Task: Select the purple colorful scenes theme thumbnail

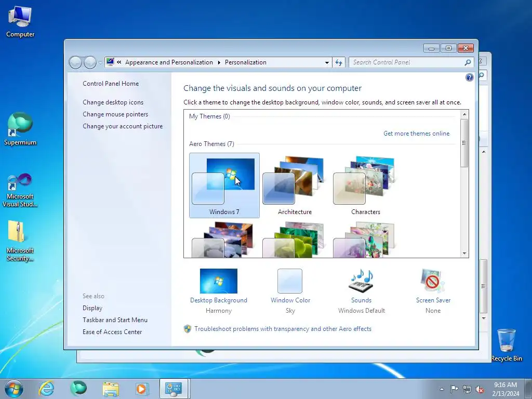Action: tap(364, 240)
